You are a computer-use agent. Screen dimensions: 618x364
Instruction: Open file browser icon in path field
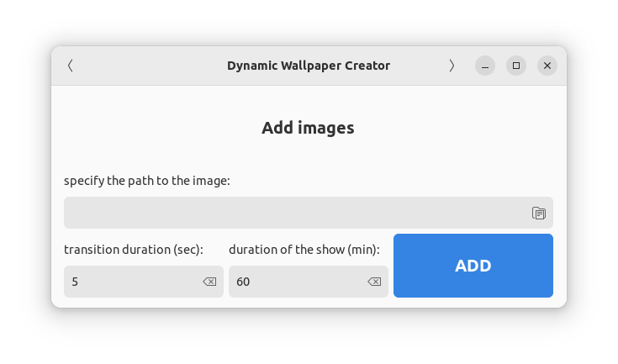click(539, 214)
